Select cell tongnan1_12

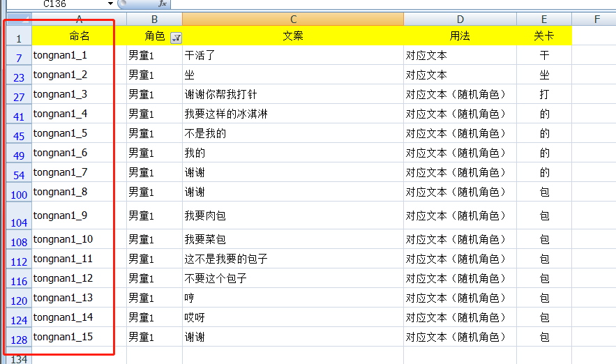[x=79, y=278]
